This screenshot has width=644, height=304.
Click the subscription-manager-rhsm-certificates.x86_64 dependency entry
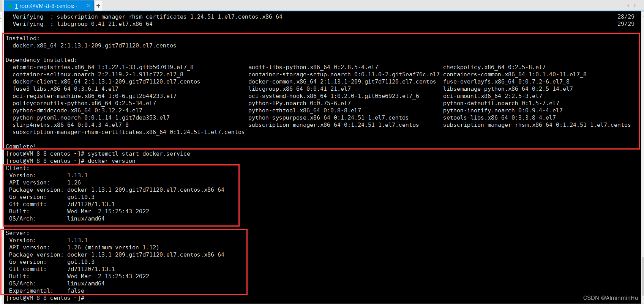click(x=129, y=132)
